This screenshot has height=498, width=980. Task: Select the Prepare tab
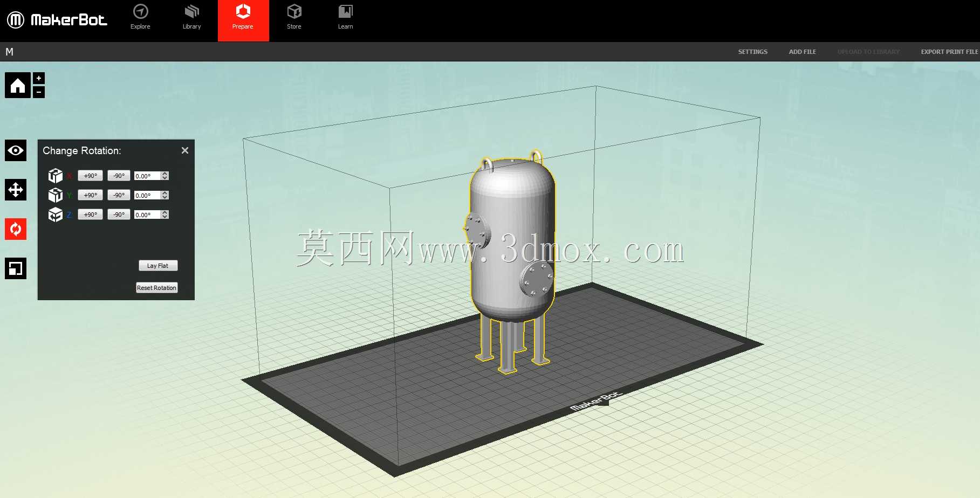[243, 20]
